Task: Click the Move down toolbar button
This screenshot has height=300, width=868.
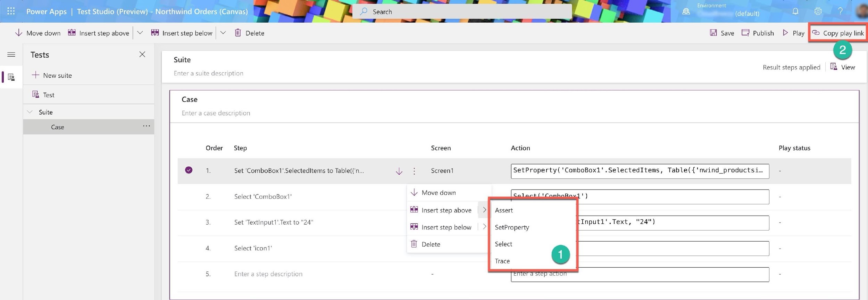Action: (37, 33)
